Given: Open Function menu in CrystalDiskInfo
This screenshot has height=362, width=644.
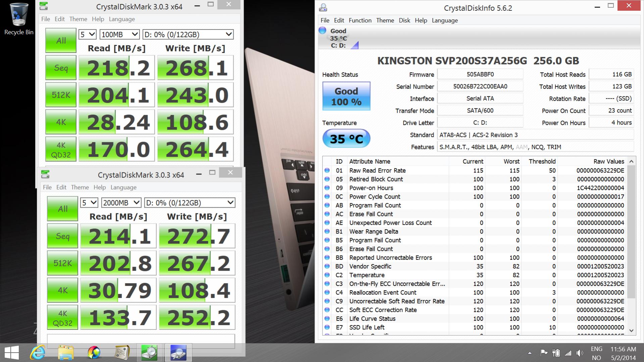Looking at the screenshot, I should [x=360, y=20].
